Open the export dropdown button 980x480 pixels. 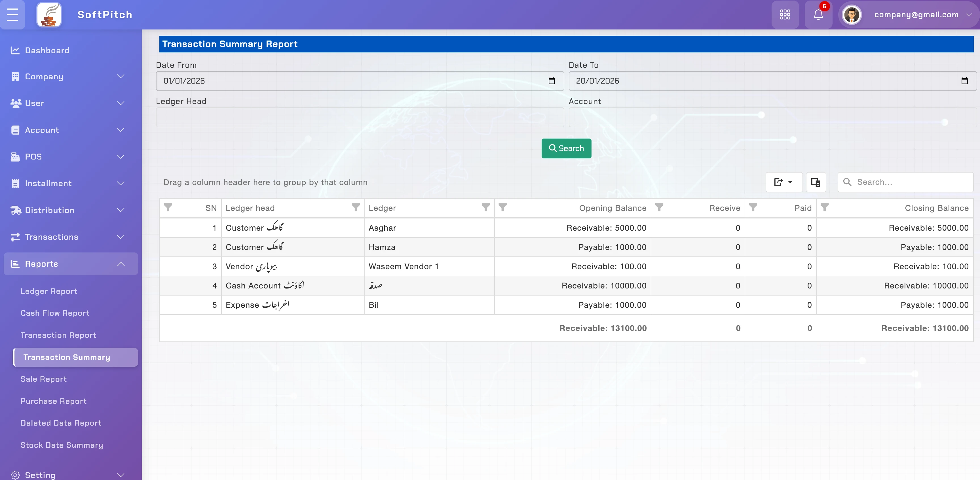783,182
